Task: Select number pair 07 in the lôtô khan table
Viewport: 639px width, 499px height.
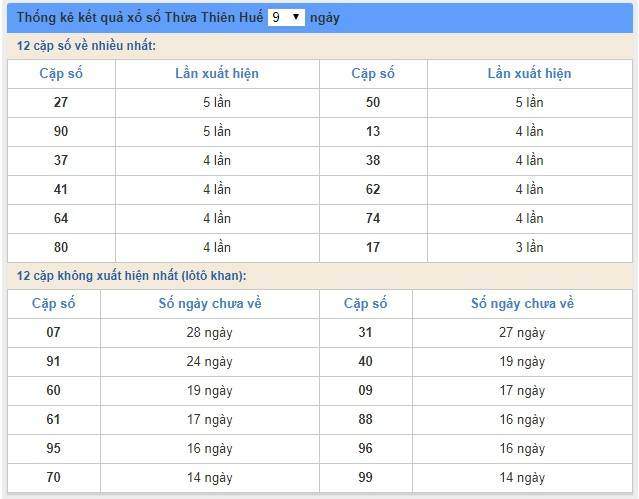Action: coord(53,332)
